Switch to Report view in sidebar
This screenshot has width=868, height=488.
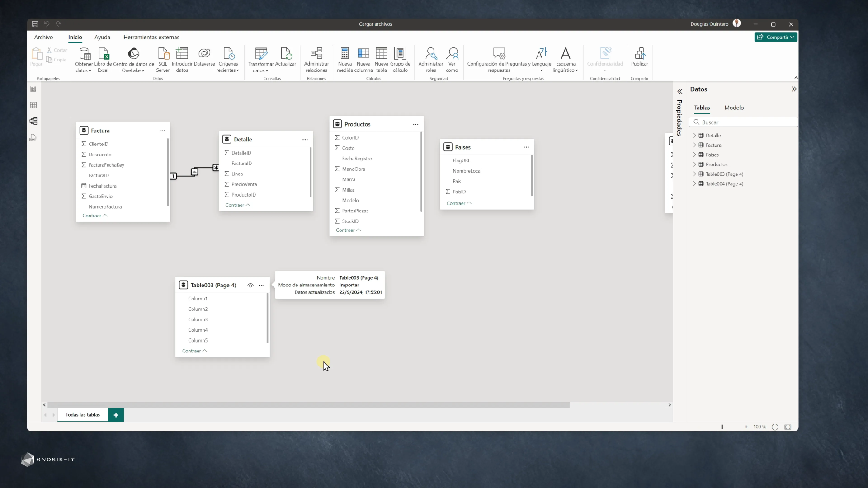33,89
